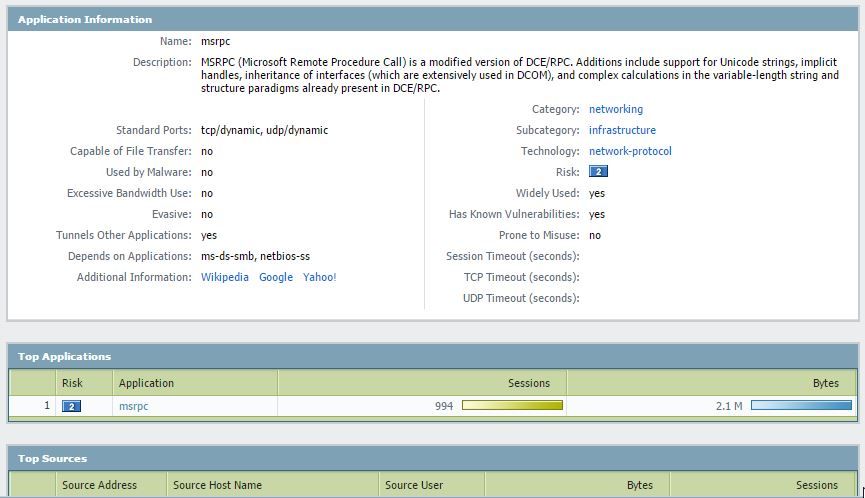Click the MSRPC description paragraph
The image size is (865, 498).
(520, 75)
